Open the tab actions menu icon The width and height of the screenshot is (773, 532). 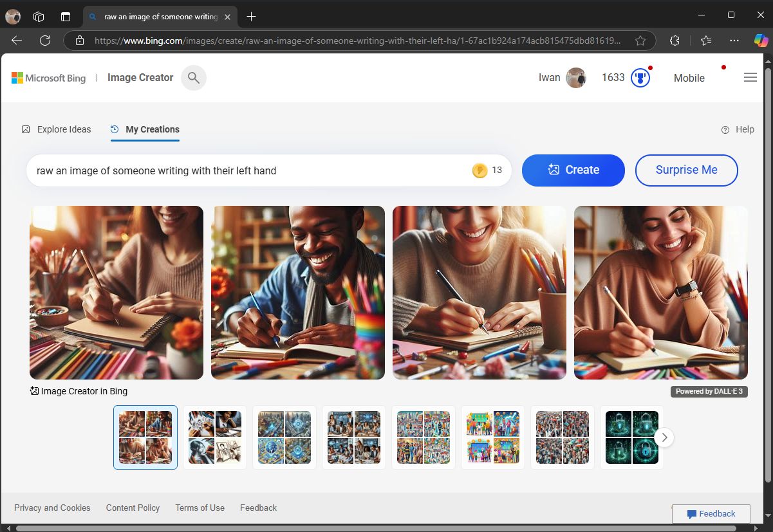tap(65, 17)
